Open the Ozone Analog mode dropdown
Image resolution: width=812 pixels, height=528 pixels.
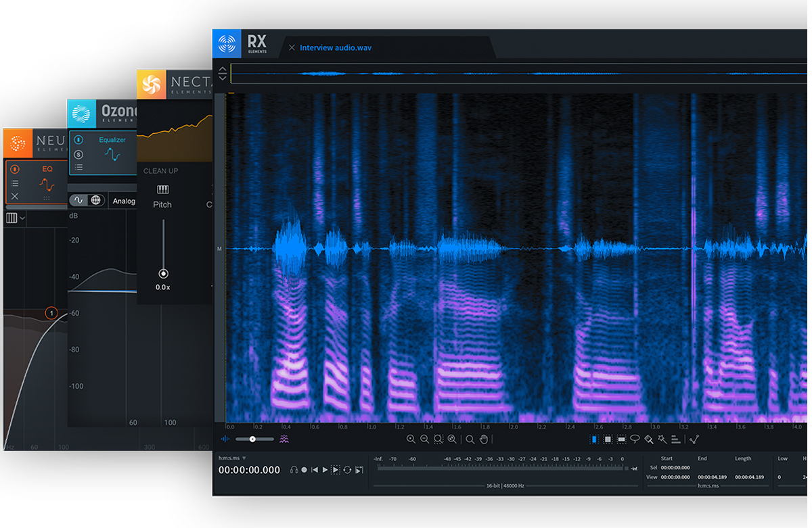(124, 201)
